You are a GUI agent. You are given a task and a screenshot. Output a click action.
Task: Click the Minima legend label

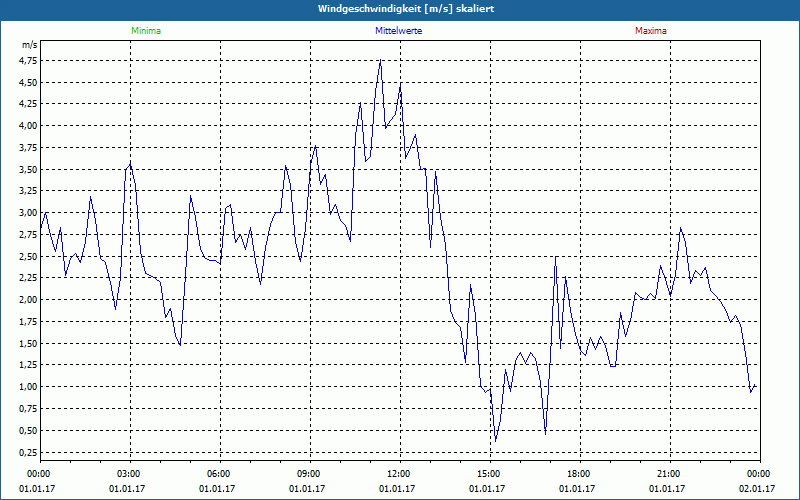pyautogui.click(x=146, y=31)
